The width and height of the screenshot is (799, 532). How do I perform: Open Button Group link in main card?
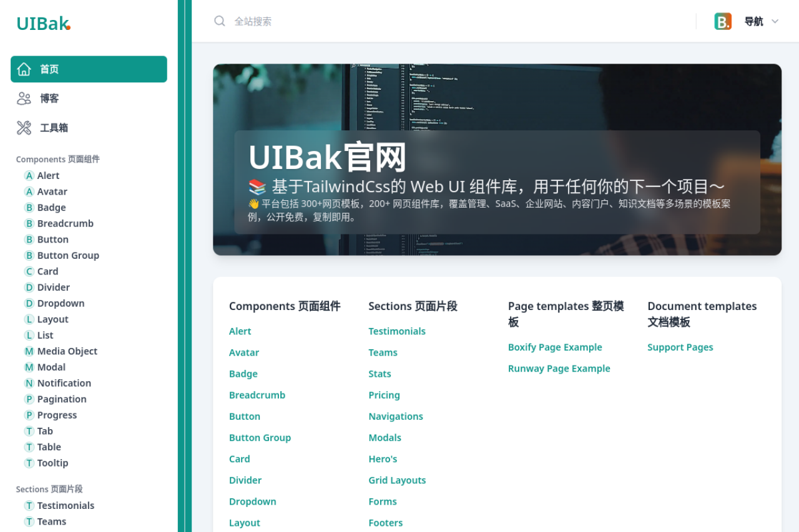click(x=260, y=437)
